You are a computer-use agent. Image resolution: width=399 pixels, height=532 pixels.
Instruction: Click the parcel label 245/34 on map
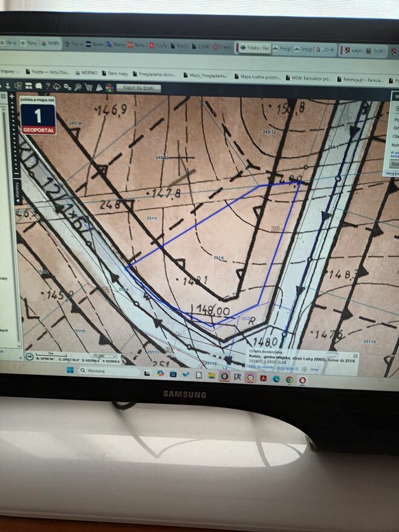click(76, 123)
